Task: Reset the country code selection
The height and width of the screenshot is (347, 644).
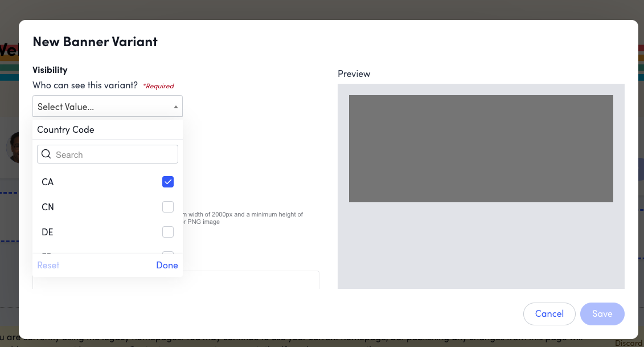Action: point(48,265)
